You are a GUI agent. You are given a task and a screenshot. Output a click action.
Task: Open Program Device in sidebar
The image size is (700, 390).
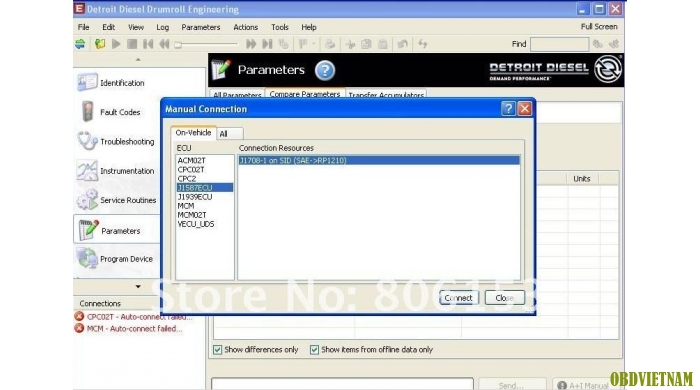(x=126, y=259)
